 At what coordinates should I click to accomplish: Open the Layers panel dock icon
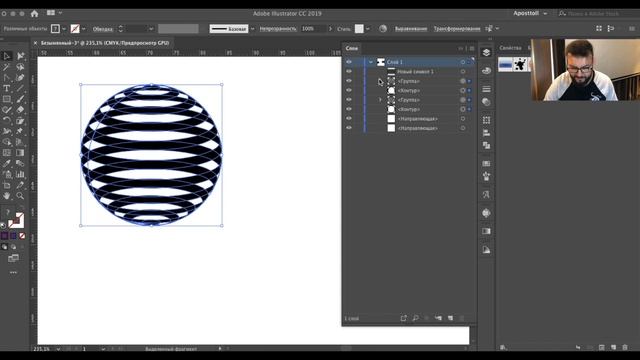point(486,52)
